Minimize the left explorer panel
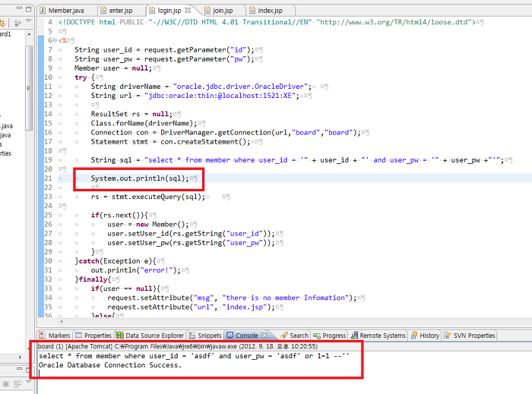This screenshot has width=532, height=394. (x=19, y=8)
